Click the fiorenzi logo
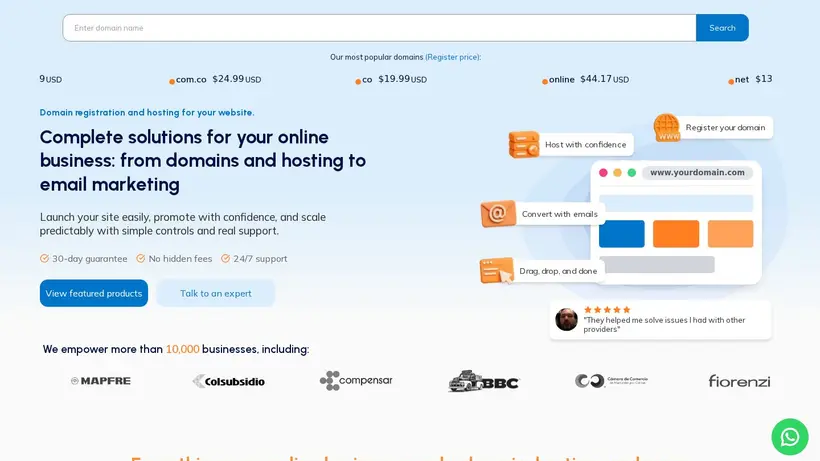Screen dimensions: 820x461 coord(739,381)
